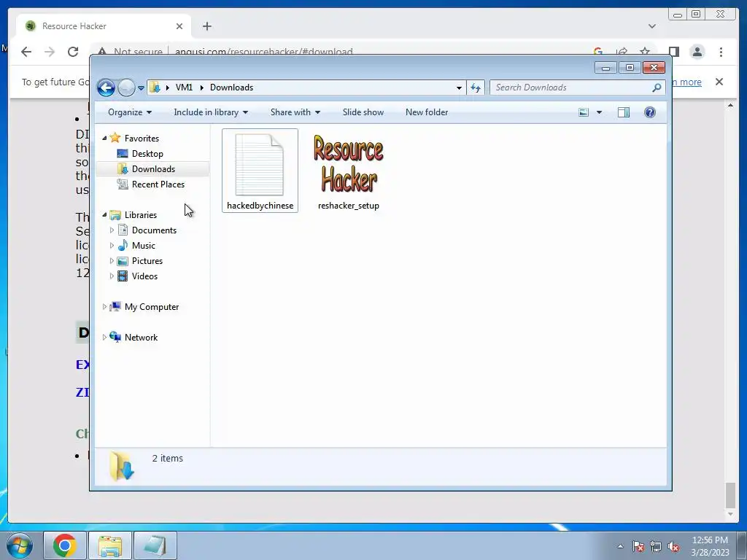Show hidden system tray icons
The height and width of the screenshot is (560, 747).
[x=620, y=546]
